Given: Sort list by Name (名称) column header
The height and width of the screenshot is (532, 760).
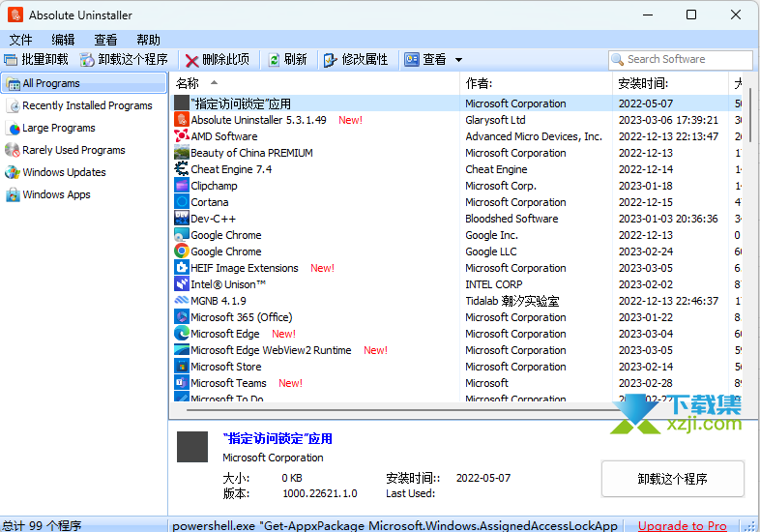Looking at the screenshot, I should pyautogui.click(x=314, y=83).
